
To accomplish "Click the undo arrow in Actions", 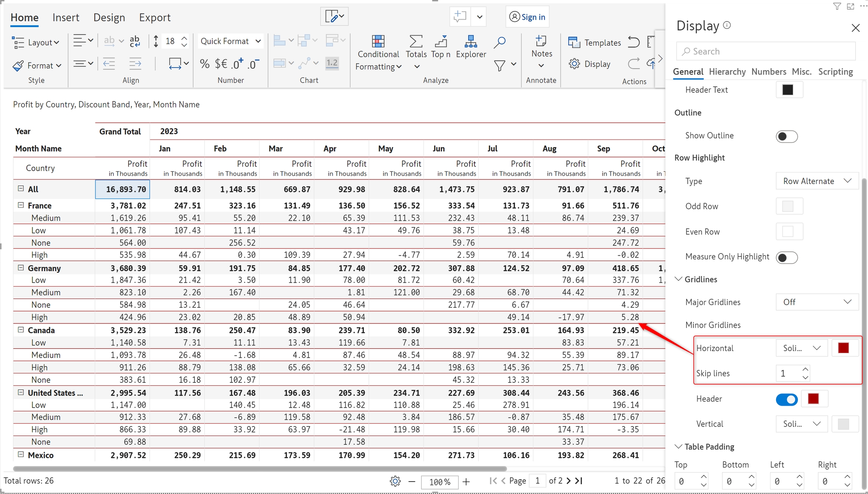I will 634,42.
